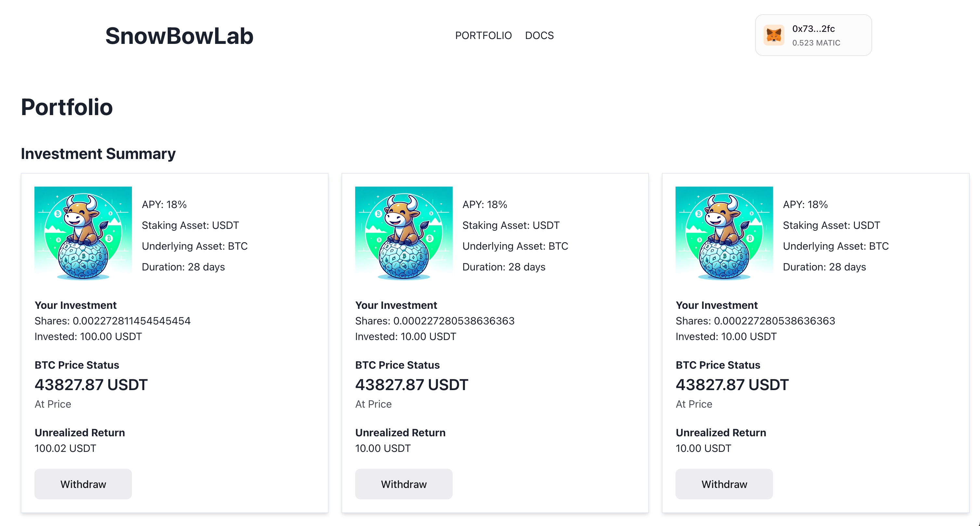The height and width of the screenshot is (526, 980).
Task: Click the Portfolio page heading
Action: (x=67, y=107)
